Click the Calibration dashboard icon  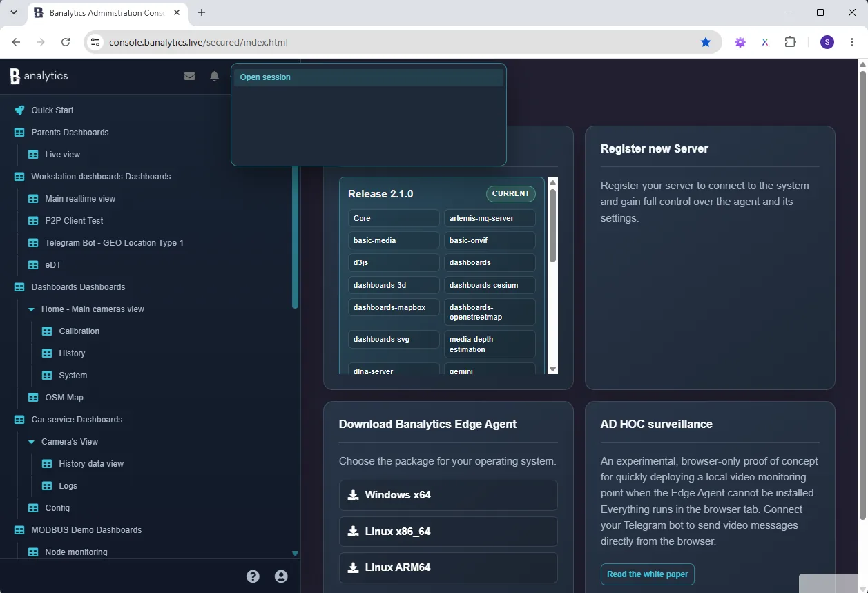coord(47,331)
